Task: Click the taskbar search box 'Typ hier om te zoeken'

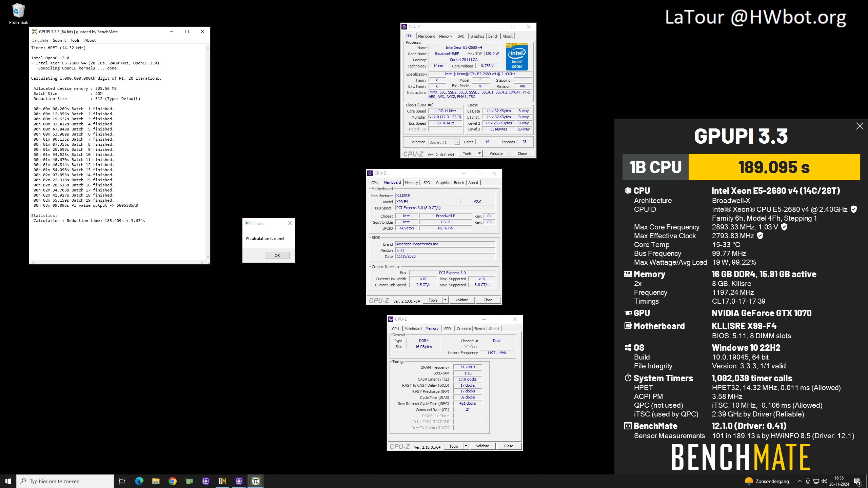Action: coord(65,481)
